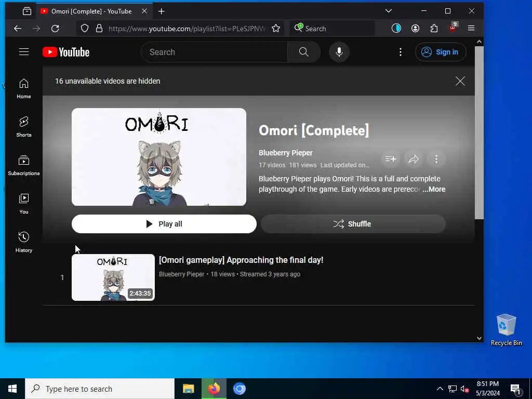
Task: Dismiss the unavailable videos hidden notice
Action: coord(460,81)
